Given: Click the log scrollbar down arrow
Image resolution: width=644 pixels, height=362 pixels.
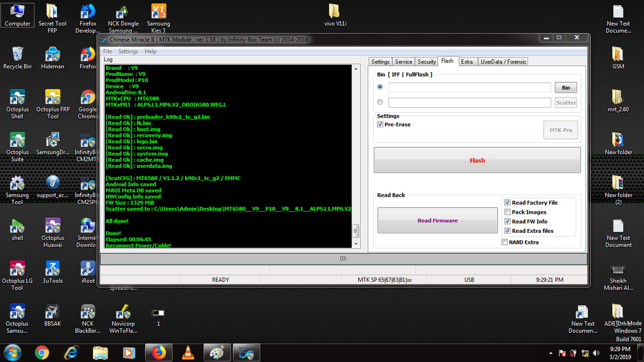Looking at the screenshot, I should coord(356,244).
